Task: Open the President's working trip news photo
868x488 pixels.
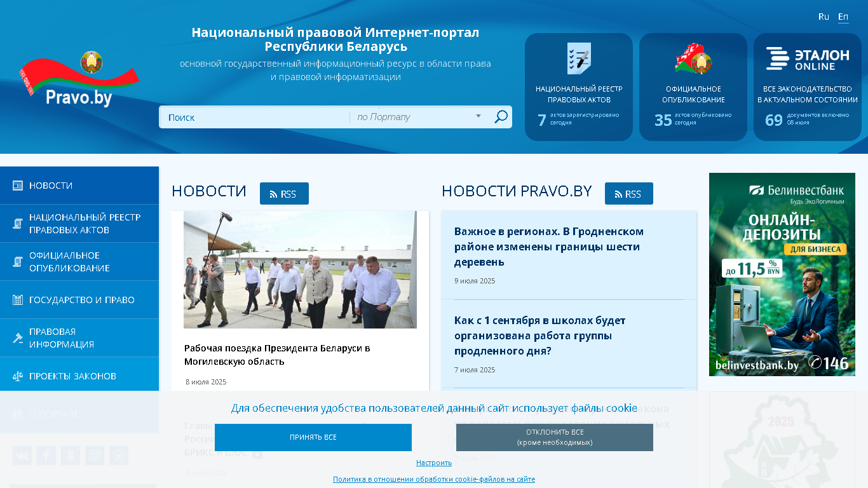Action: [300, 269]
